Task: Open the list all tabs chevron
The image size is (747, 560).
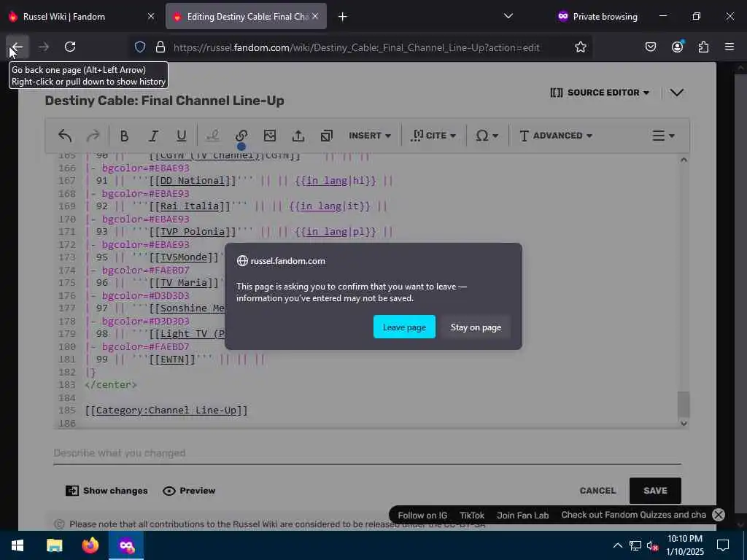Action: 508,16
